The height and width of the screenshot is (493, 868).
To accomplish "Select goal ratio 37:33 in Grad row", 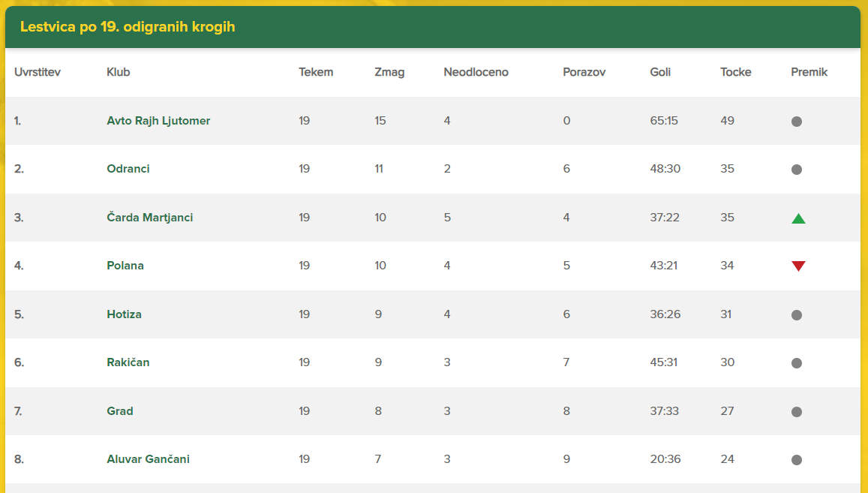I will click(x=664, y=411).
